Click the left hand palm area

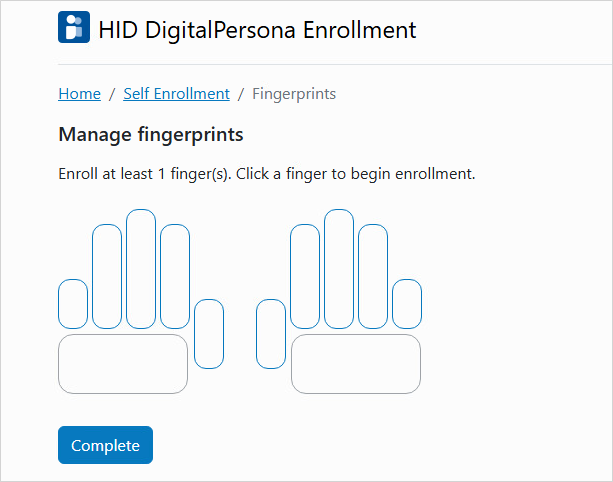point(123,364)
